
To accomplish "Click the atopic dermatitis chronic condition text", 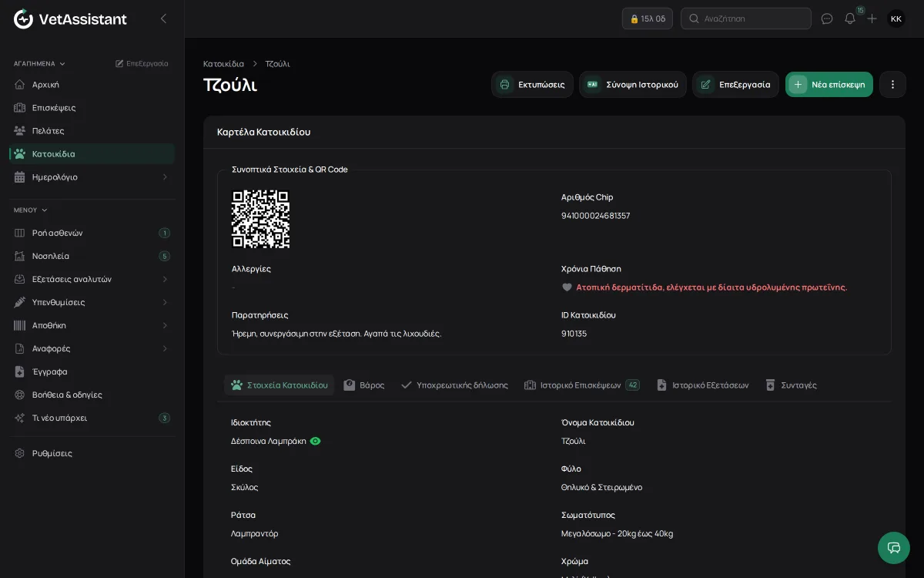I will (711, 287).
